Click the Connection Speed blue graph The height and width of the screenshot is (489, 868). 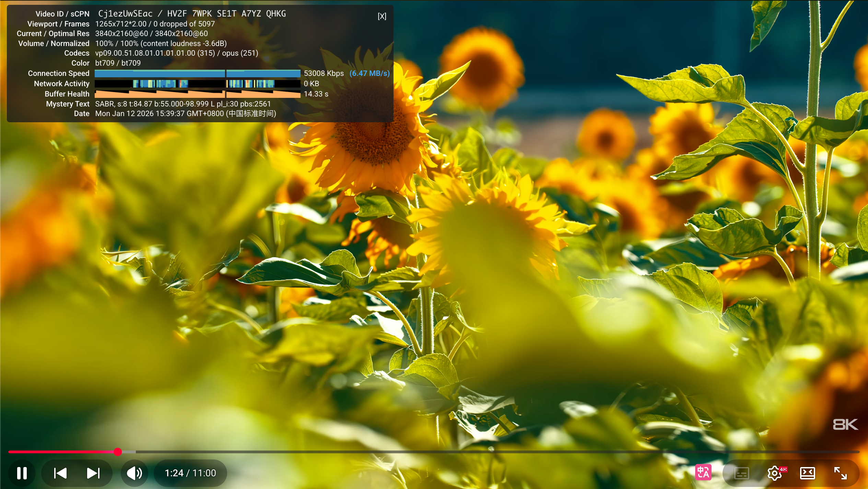[x=197, y=73]
